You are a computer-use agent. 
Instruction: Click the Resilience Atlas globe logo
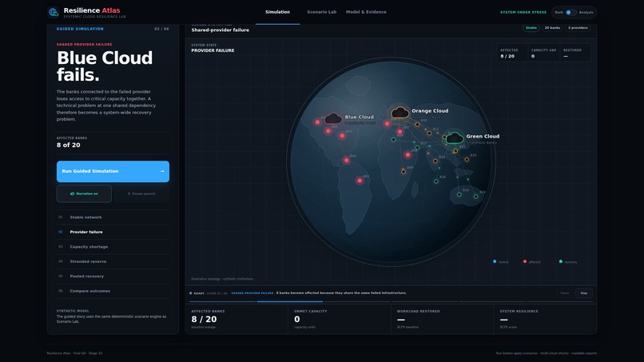click(x=54, y=12)
